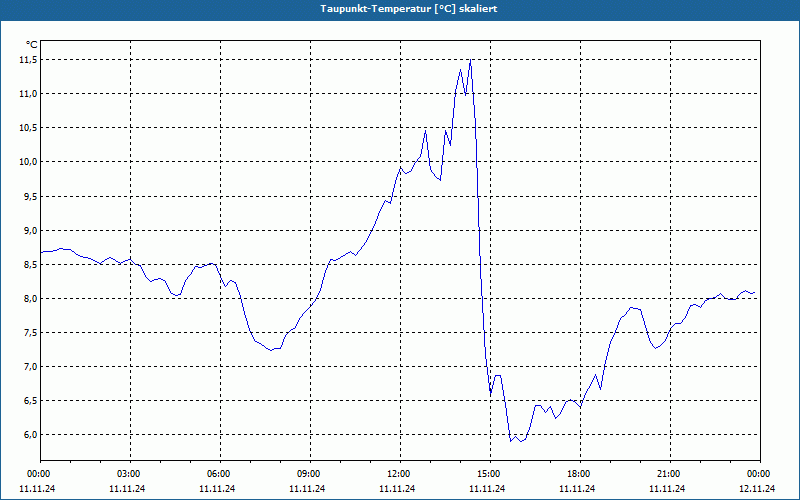This screenshot has height=500, width=800.
Task: Click the '8,0' y-axis tick label
Action: (x=30, y=298)
